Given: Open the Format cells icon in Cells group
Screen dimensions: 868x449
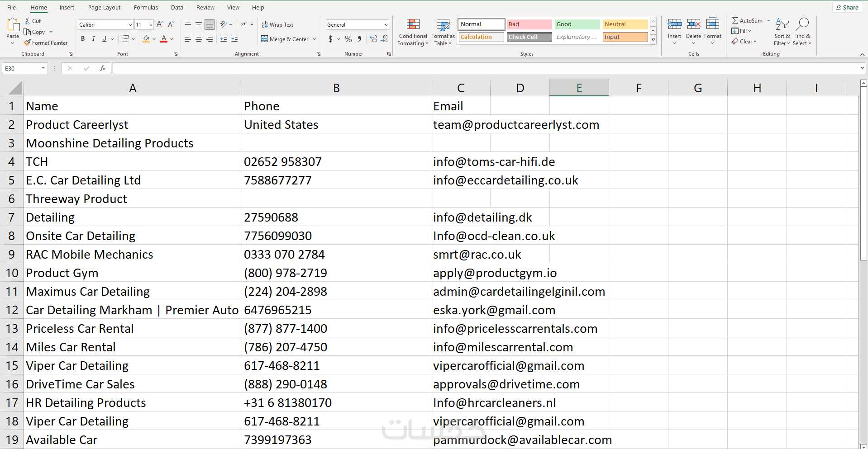Looking at the screenshot, I should coord(713,24).
